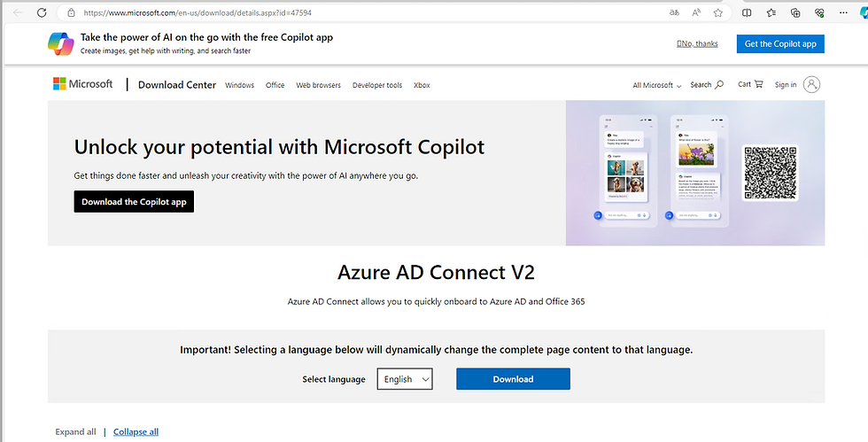868x442 pixels.
Task: Click the Get the Copilot app button
Action: [780, 43]
